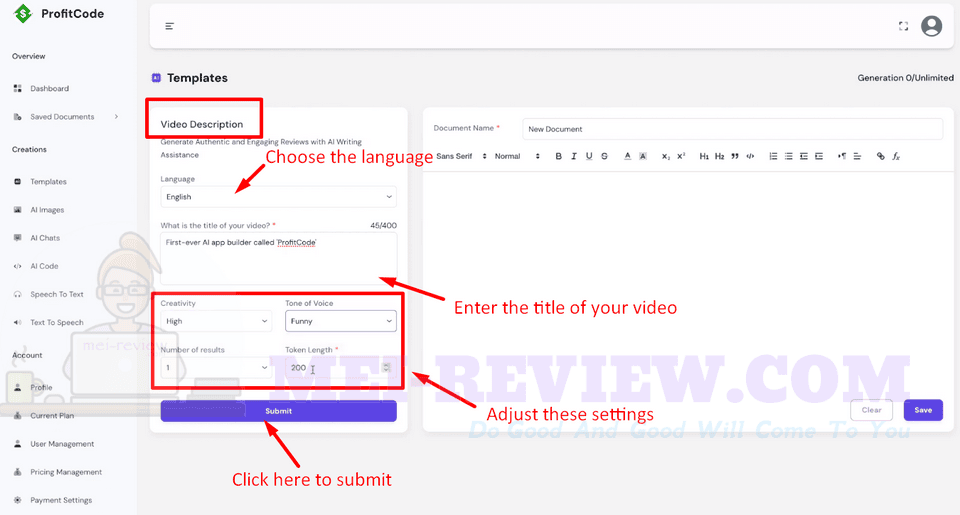Open the Language dropdown showing English
The width and height of the screenshot is (960, 515).
279,197
